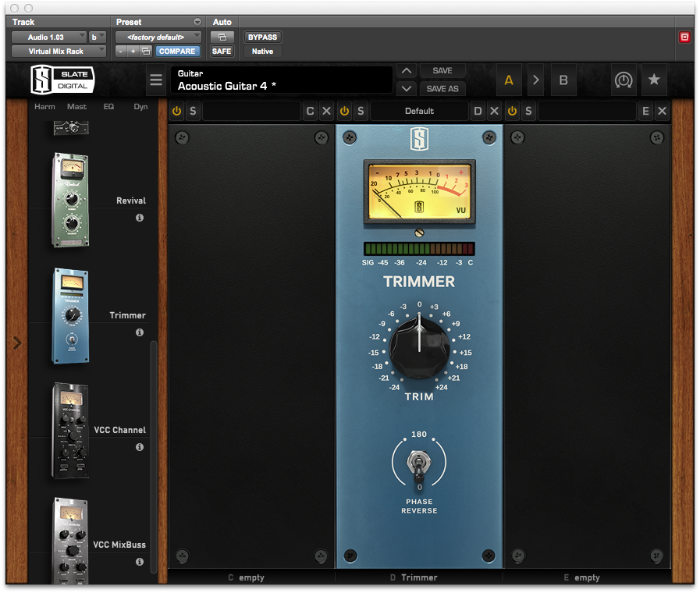Click the SAVE AS button
700x593 pixels.
(x=442, y=88)
